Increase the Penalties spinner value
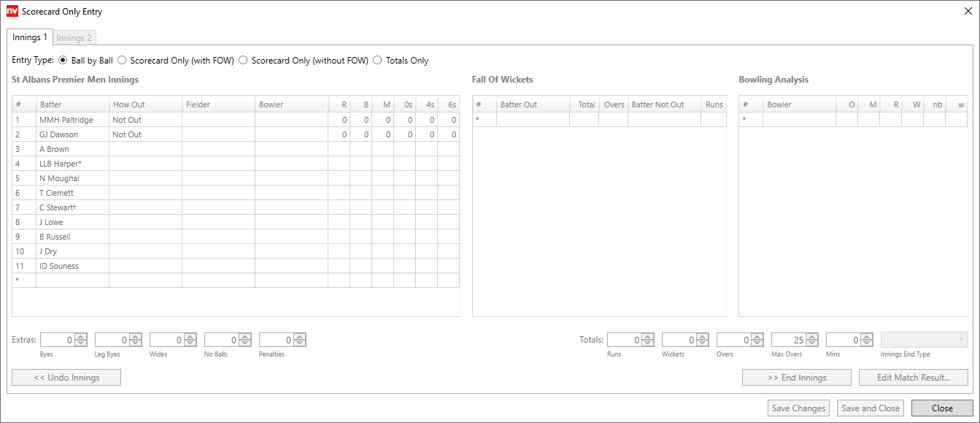Image resolution: width=980 pixels, height=423 pixels. coord(300,337)
